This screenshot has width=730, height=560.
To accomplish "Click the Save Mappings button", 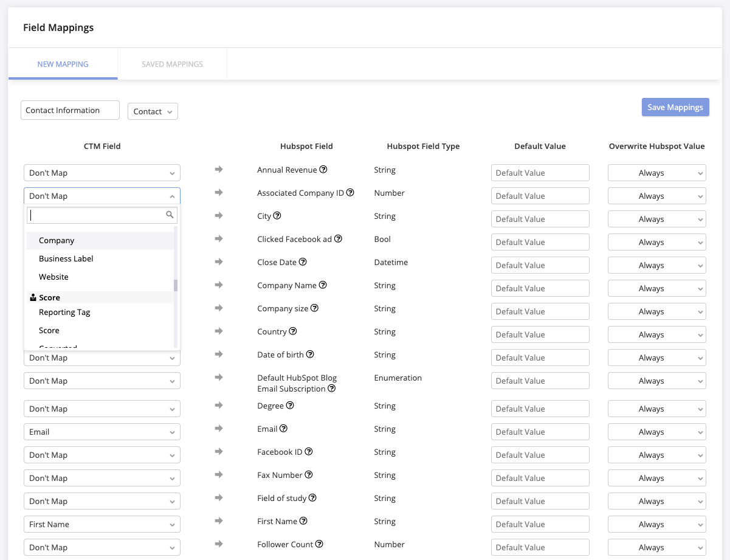I will coord(675,107).
